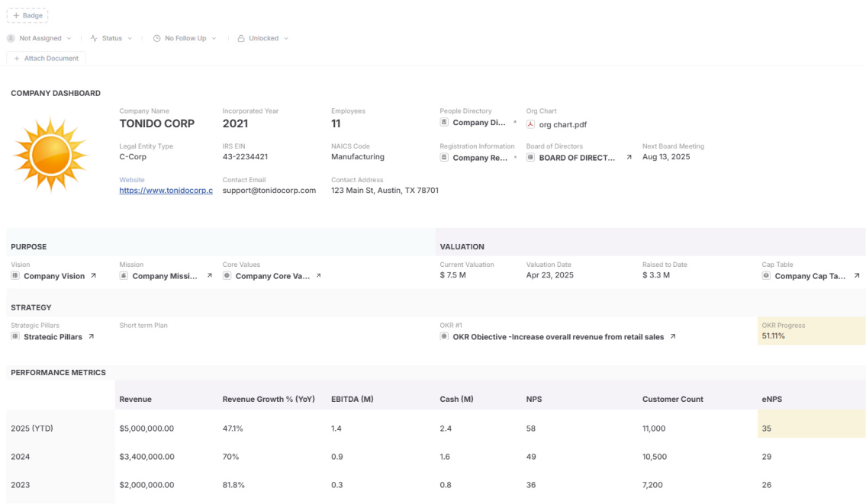Click the Employees value 11

[x=336, y=124]
